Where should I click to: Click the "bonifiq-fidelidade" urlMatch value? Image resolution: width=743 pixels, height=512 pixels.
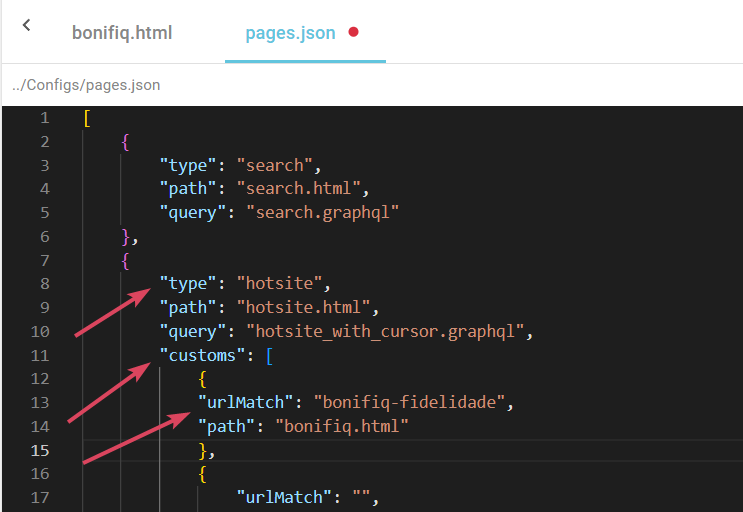click(409, 402)
